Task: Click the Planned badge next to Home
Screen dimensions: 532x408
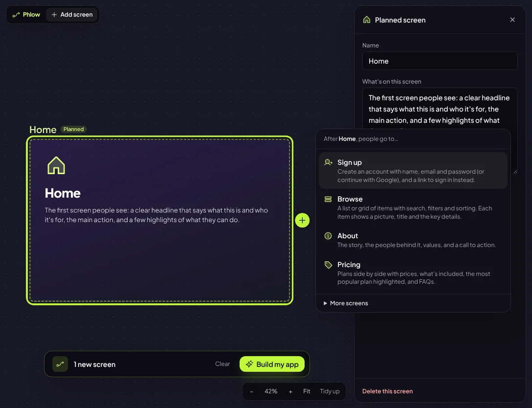Action: click(x=73, y=129)
